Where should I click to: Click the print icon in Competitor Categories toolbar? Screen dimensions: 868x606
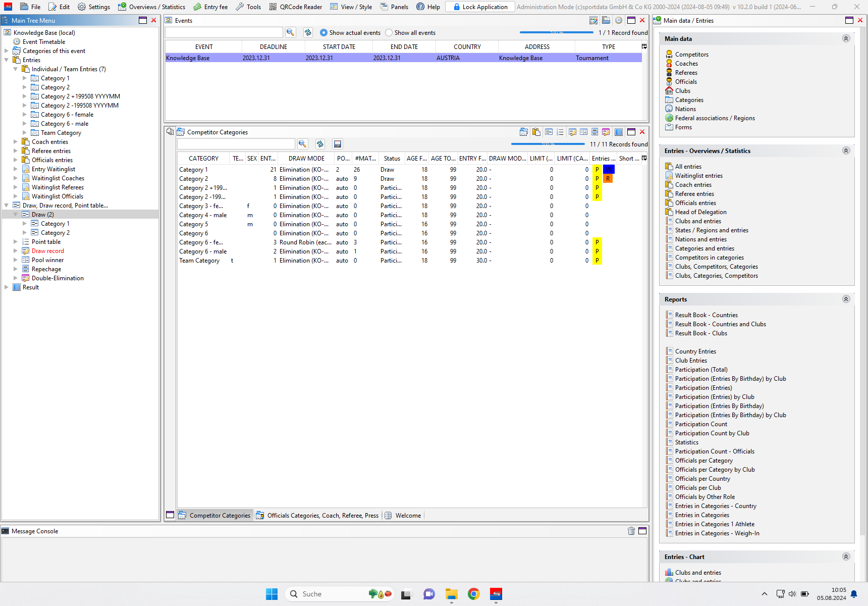click(524, 132)
